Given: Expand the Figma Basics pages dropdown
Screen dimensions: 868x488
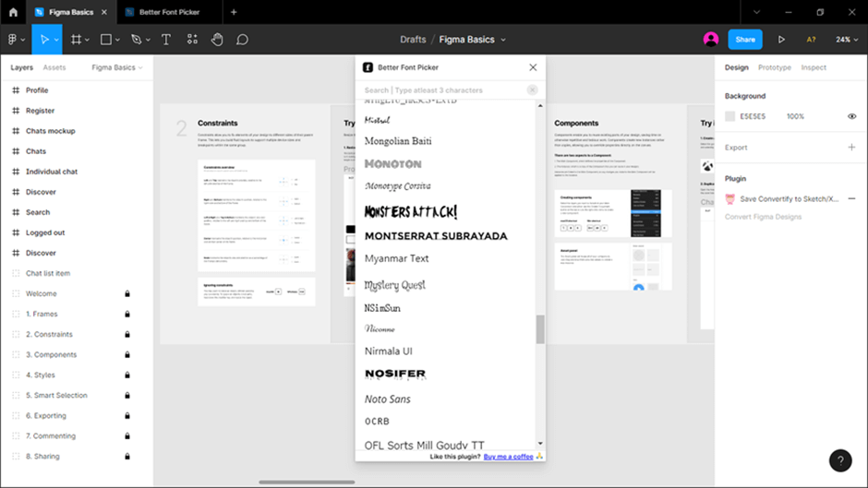Looking at the screenshot, I should pos(116,67).
